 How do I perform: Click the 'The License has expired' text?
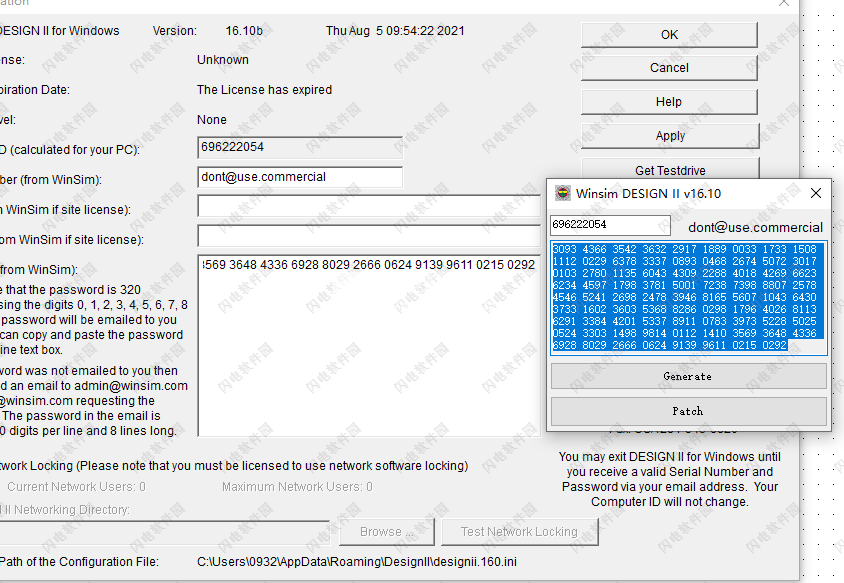[264, 90]
